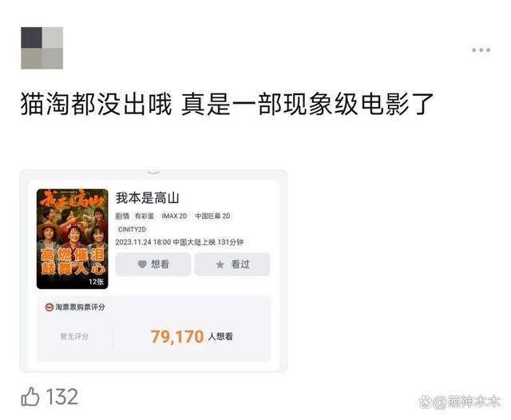Open the movie poster thumbnail
The image size is (511, 420).
(x=73, y=239)
